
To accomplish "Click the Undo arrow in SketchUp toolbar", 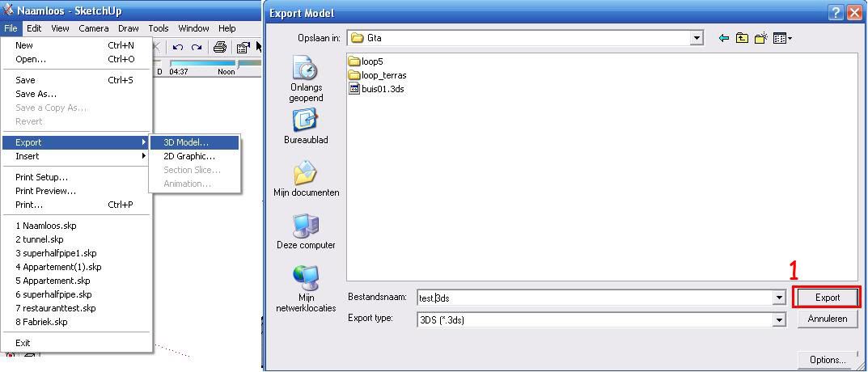I will pyautogui.click(x=178, y=47).
